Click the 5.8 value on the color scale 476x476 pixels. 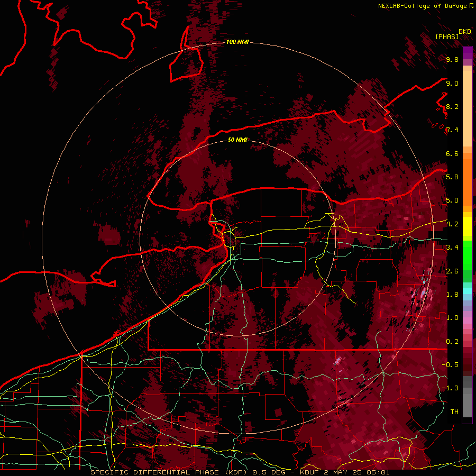point(452,177)
